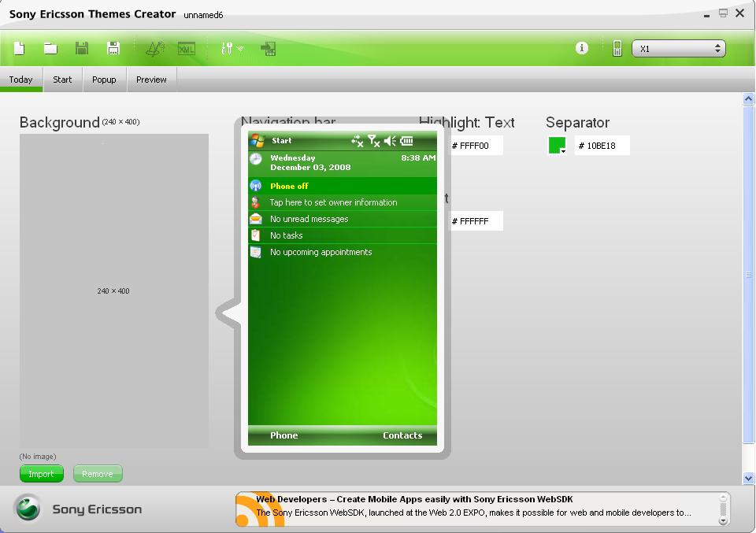This screenshot has height=533, width=756.
Task: Click the Windows Start flag in phone preview
Action: coord(258,141)
